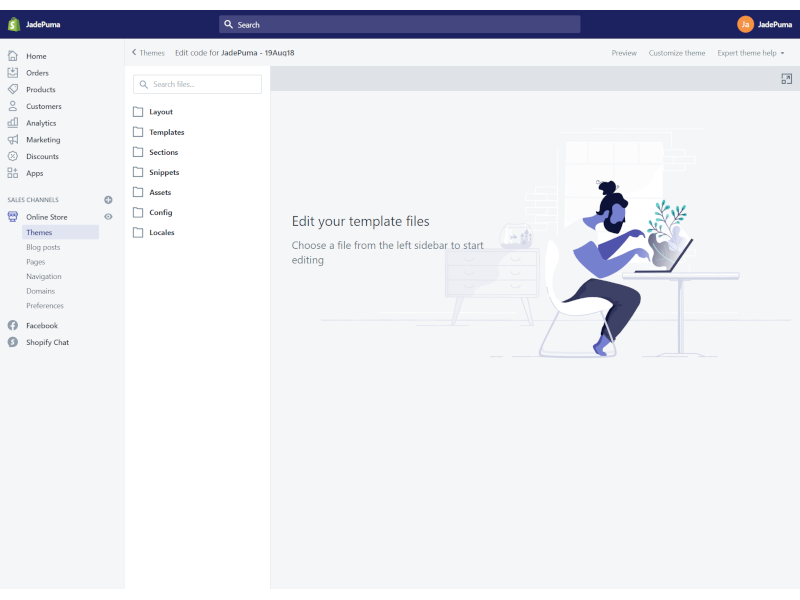
Task: Add a sales channel with plus icon
Action: 108,199
